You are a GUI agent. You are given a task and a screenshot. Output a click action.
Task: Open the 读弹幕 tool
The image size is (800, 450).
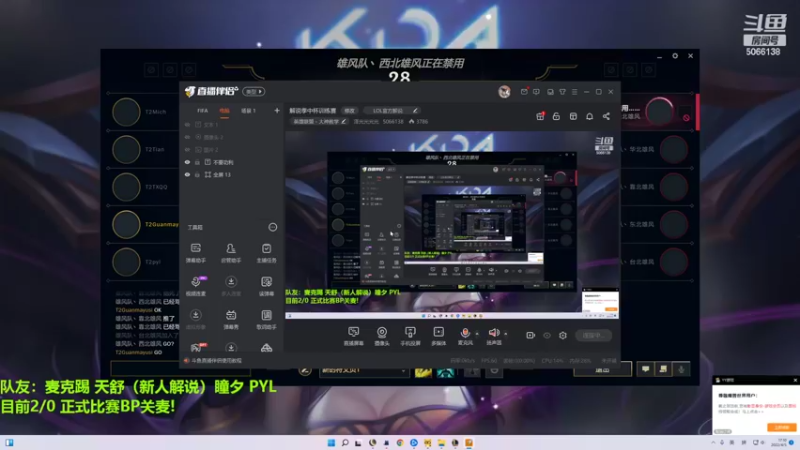(x=266, y=286)
